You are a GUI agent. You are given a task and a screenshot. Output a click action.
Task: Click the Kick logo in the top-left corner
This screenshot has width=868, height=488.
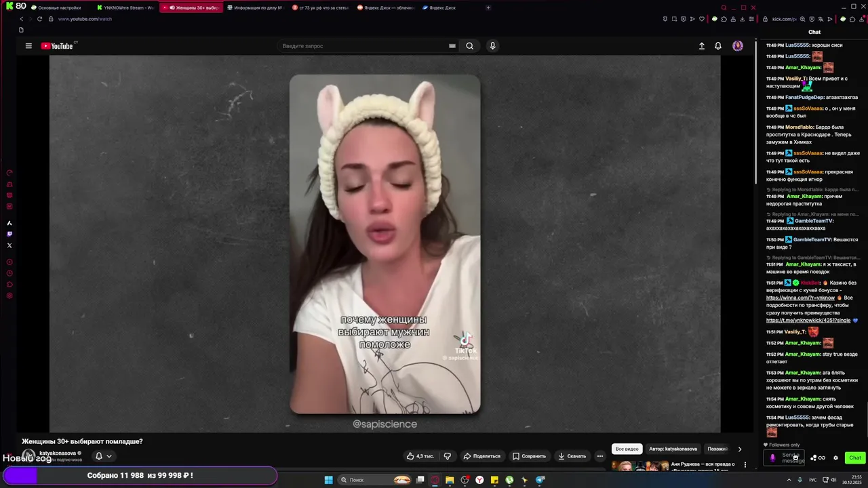pyautogui.click(x=9, y=6)
